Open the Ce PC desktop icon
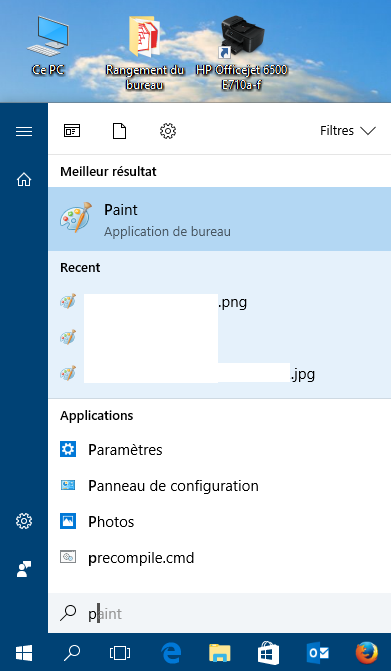The image size is (391, 671). [48, 47]
